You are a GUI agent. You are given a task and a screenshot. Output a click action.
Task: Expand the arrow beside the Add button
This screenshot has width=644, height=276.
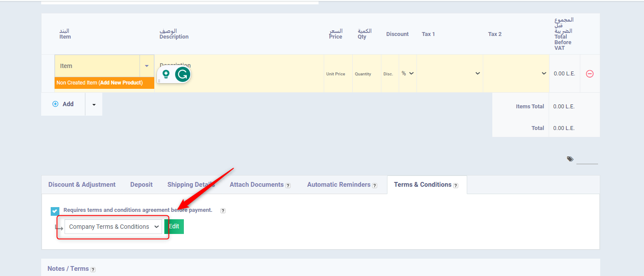(94, 104)
